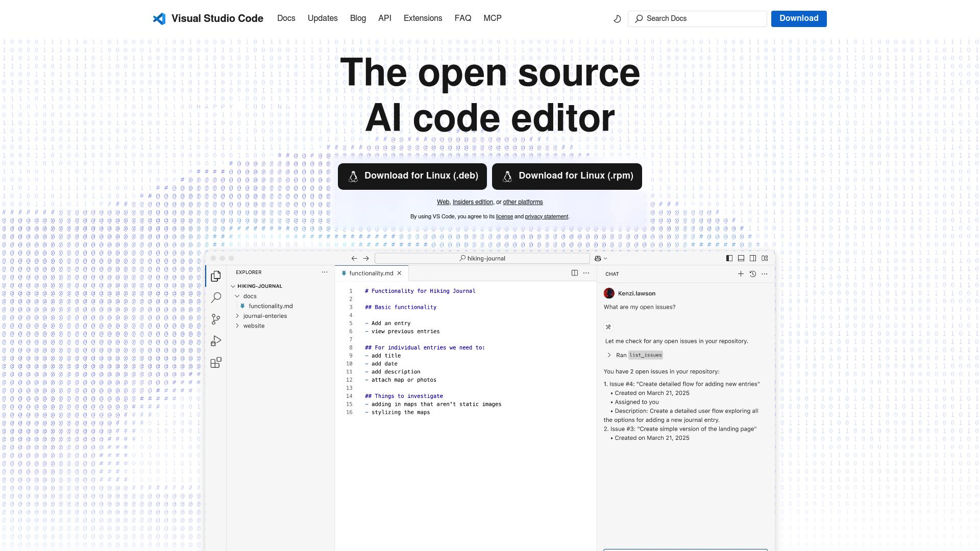Go to the Blog section
Image resolution: width=980 pixels, height=551 pixels.
point(358,18)
